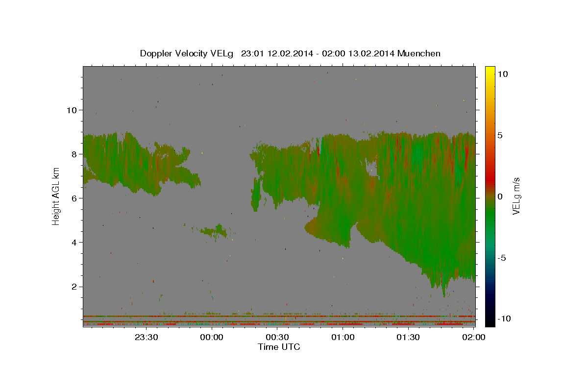Click the colorbar value -10 label
This screenshot has height=392, width=588.
tap(504, 319)
